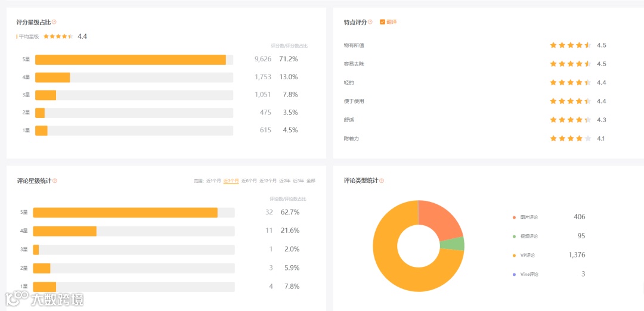
Task: Select the stars in the 便于使用 feature row
Action: click(x=571, y=101)
